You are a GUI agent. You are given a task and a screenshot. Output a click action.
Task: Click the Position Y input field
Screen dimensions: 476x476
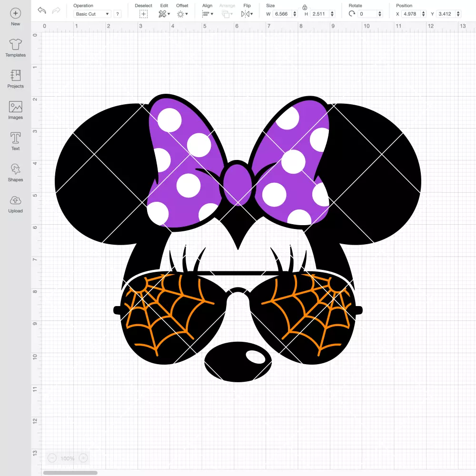446,14
